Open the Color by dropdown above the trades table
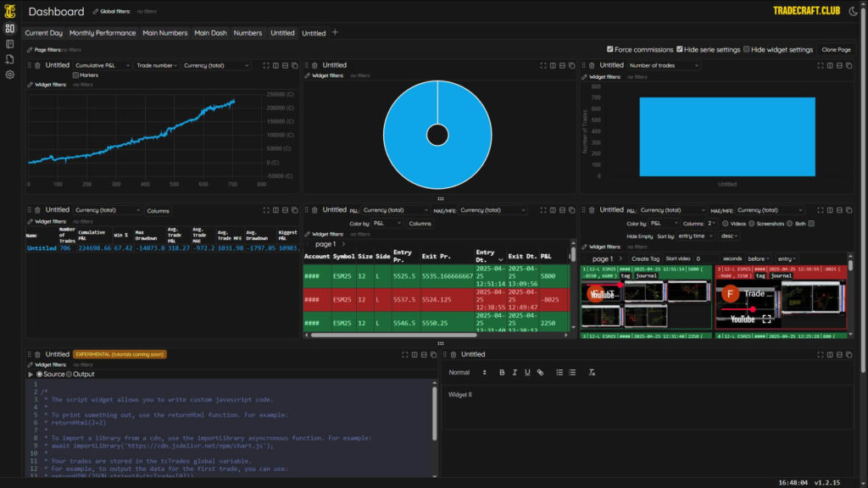Image resolution: width=868 pixels, height=488 pixels. coord(387,224)
